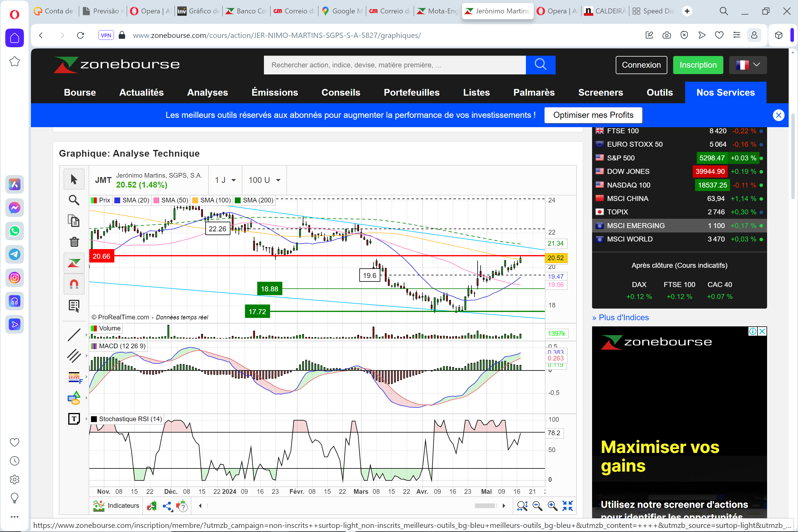Toggle the Zonebourse analysis lines button

point(74,263)
